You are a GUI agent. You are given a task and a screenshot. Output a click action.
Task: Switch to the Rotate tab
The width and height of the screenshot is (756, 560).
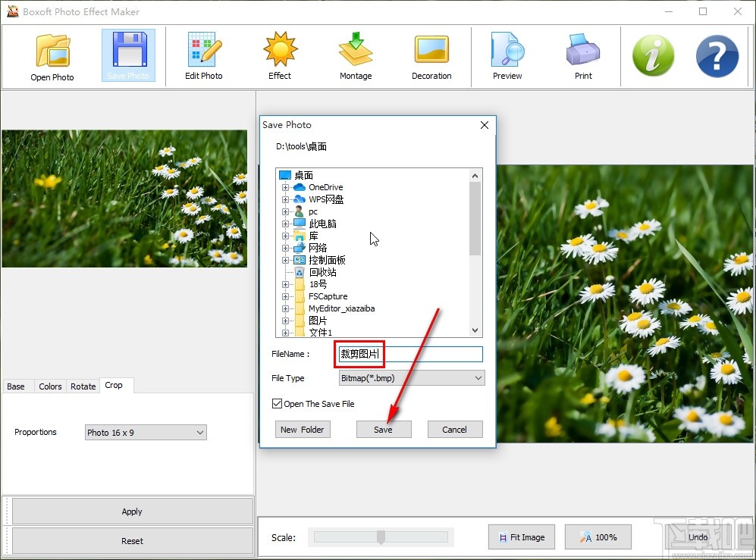83,386
